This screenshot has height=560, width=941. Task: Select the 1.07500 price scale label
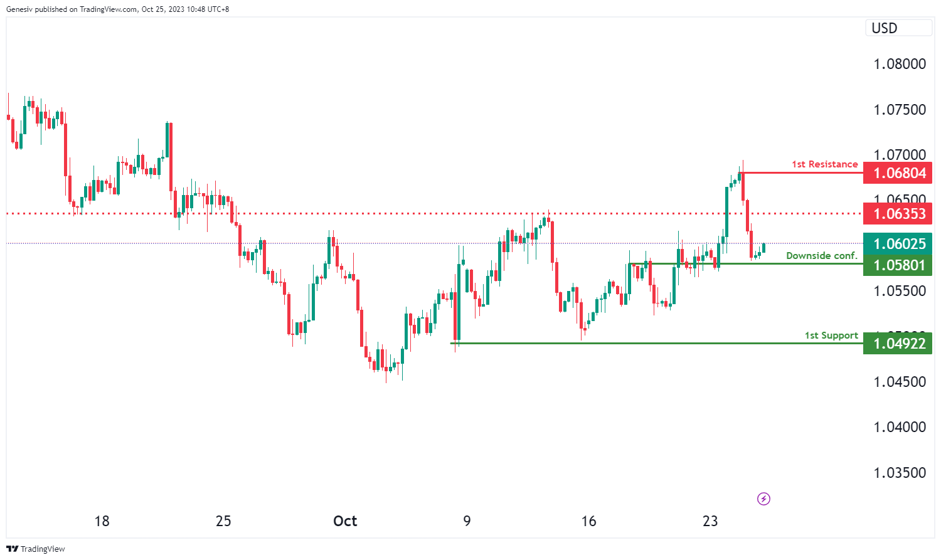[x=900, y=110]
